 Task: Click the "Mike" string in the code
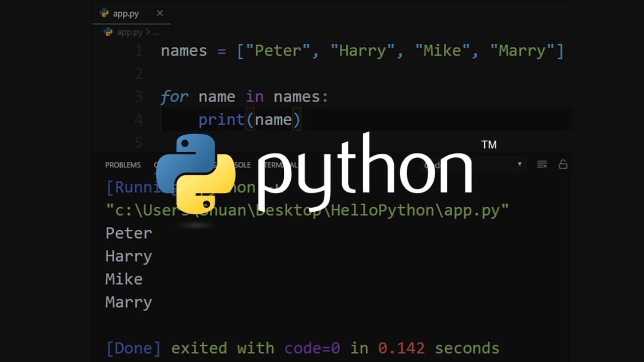(443, 51)
